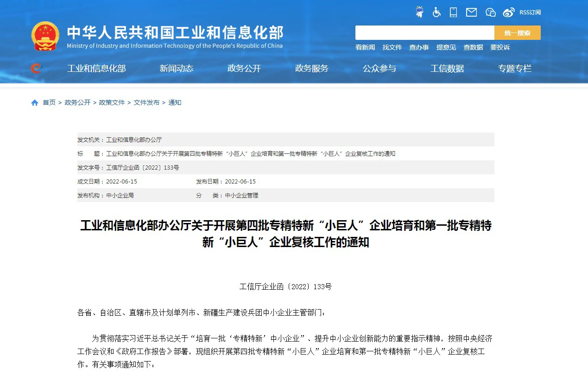Click the 要投诉 quick link
The image size is (588, 381).
pyautogui.click(x=500, y=47)
